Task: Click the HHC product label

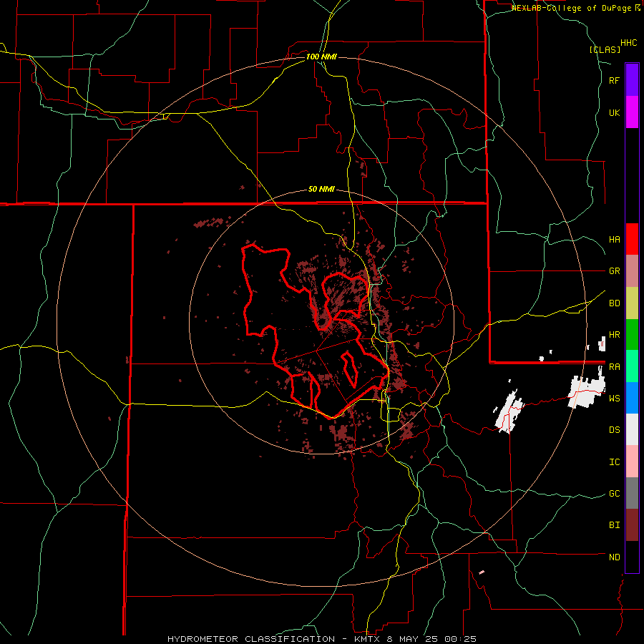Action: coord(628,43)
